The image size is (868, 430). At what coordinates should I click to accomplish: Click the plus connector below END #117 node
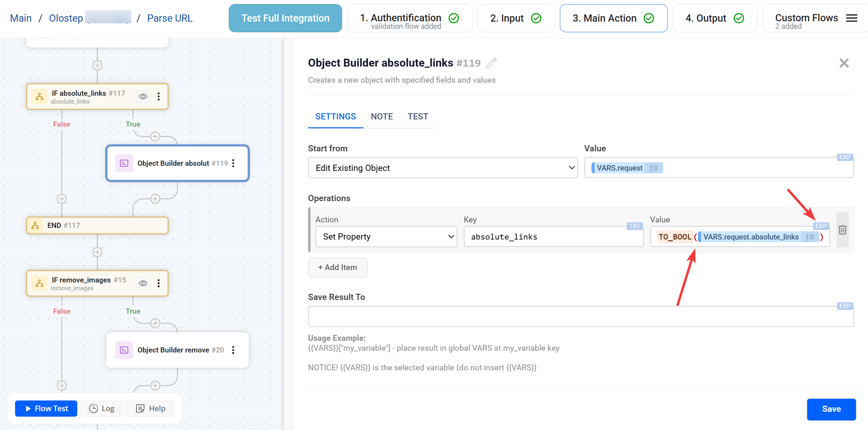(97, 252)
